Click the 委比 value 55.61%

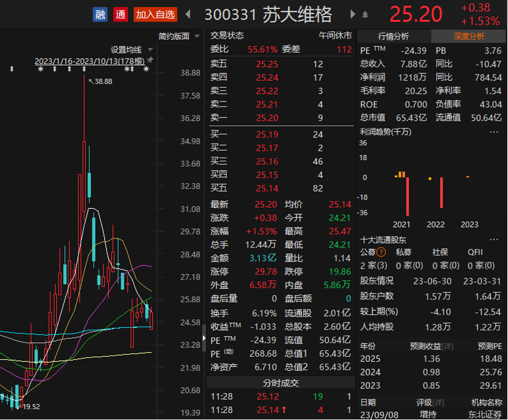[x=262, y=49]
